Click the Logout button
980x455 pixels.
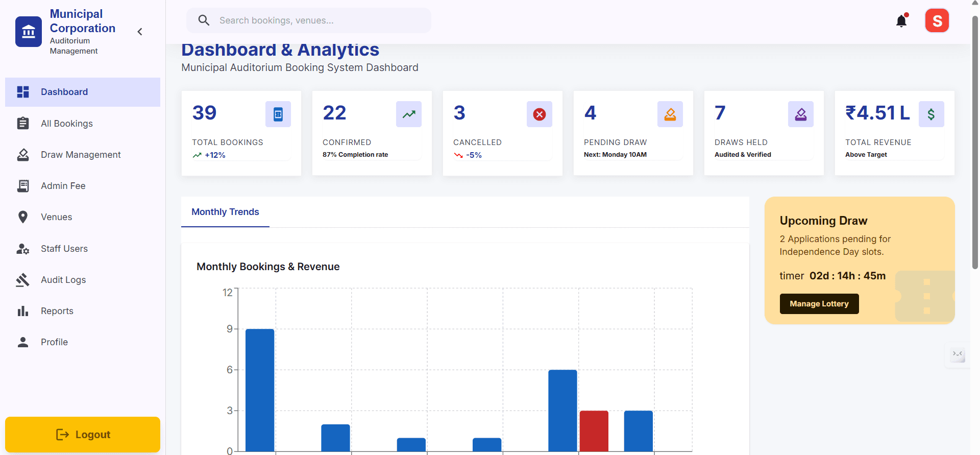83,435
